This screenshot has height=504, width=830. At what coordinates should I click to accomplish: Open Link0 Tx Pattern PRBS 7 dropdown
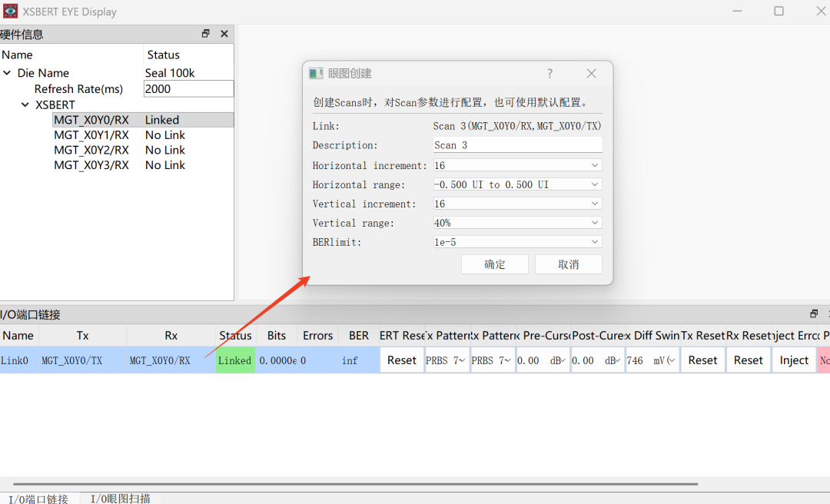point(447,360)
